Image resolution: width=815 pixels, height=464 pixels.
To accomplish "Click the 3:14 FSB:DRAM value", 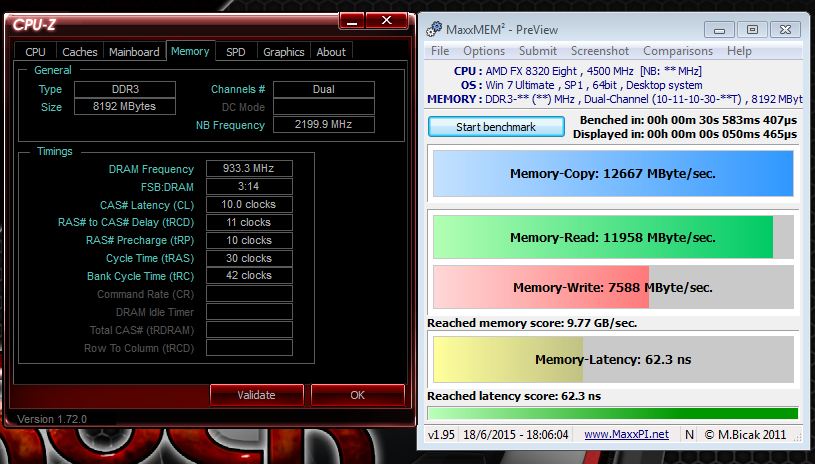I will (x=249, y=187).
